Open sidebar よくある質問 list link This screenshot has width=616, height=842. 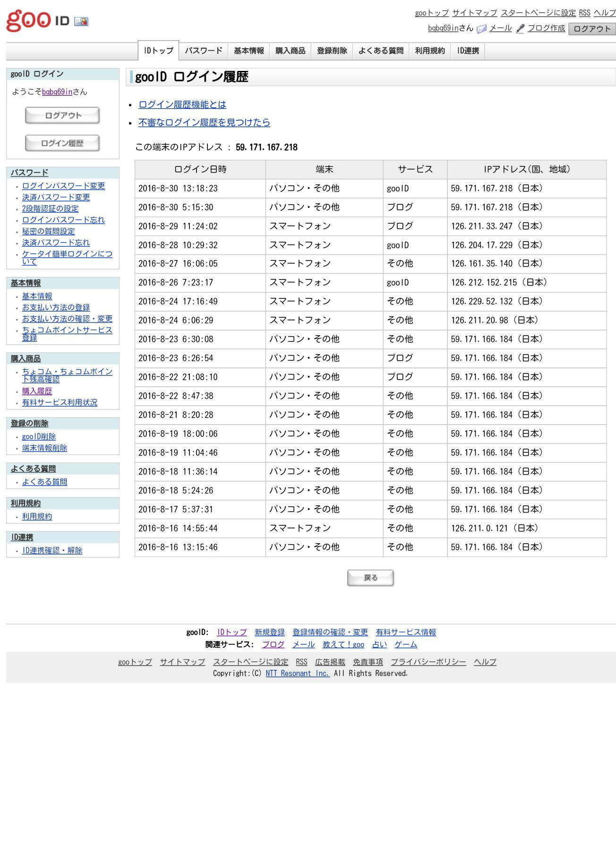[44, 482]
